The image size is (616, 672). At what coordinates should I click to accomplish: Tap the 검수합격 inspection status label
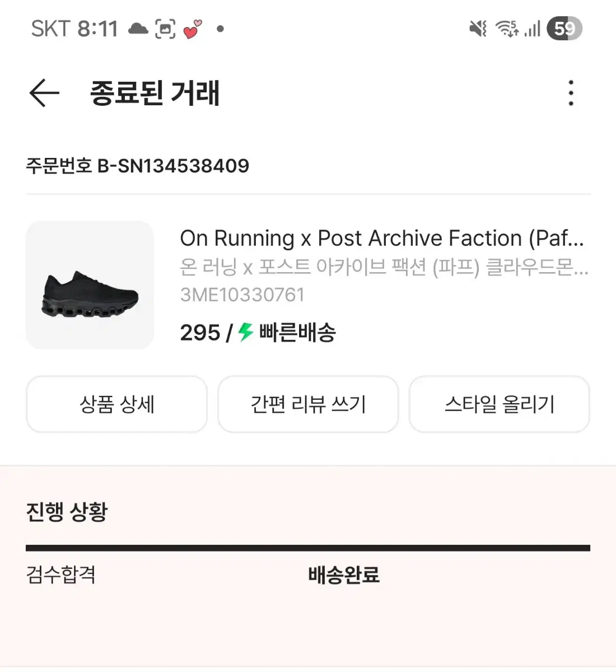(61, 575)
